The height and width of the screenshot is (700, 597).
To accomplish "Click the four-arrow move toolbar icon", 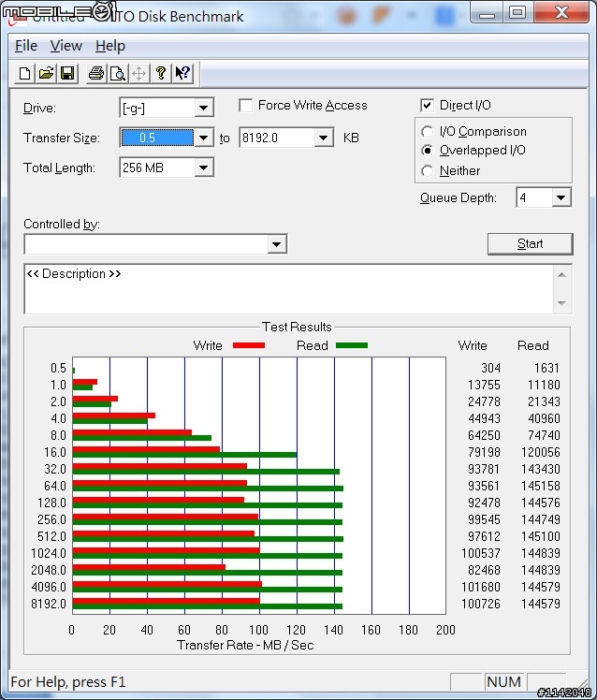I will click(138, 73).
